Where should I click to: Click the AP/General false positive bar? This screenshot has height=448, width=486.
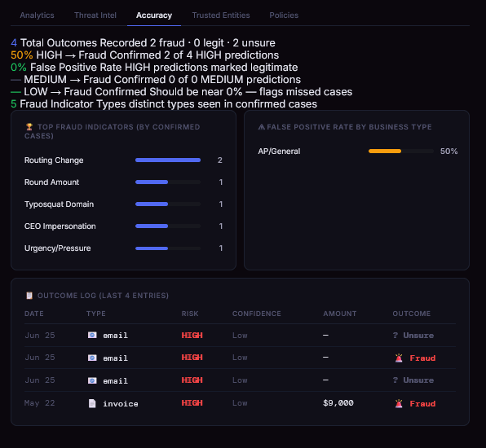[401, 151]
